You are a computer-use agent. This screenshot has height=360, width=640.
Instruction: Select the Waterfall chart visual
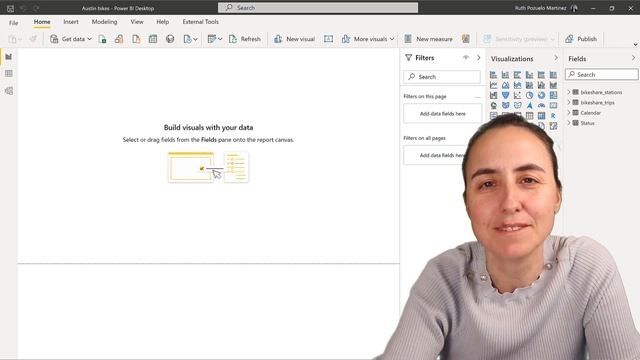[493, 95]
